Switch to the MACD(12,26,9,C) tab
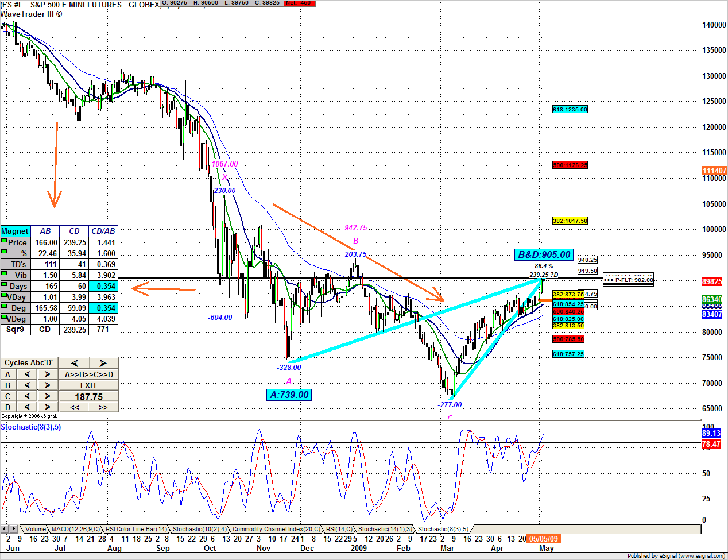The width and height of the screenshot is (728, 560). [76, 530]
